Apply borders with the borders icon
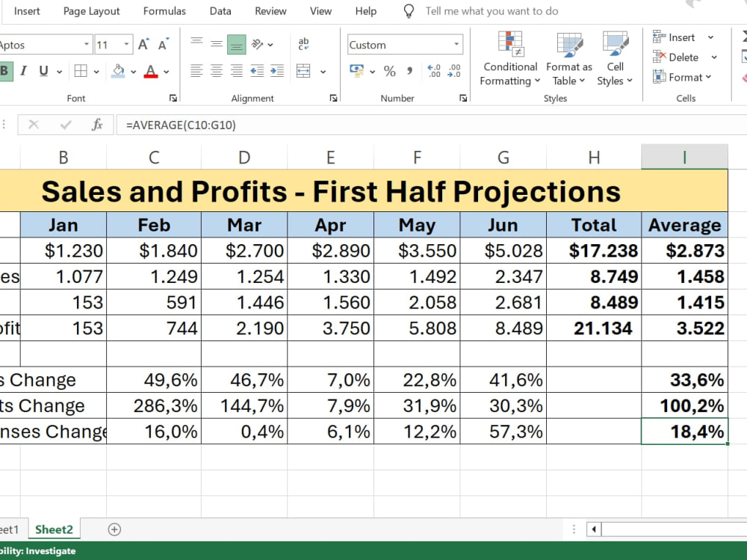This screenshot has width=747, height=560. tap(81, 72)
